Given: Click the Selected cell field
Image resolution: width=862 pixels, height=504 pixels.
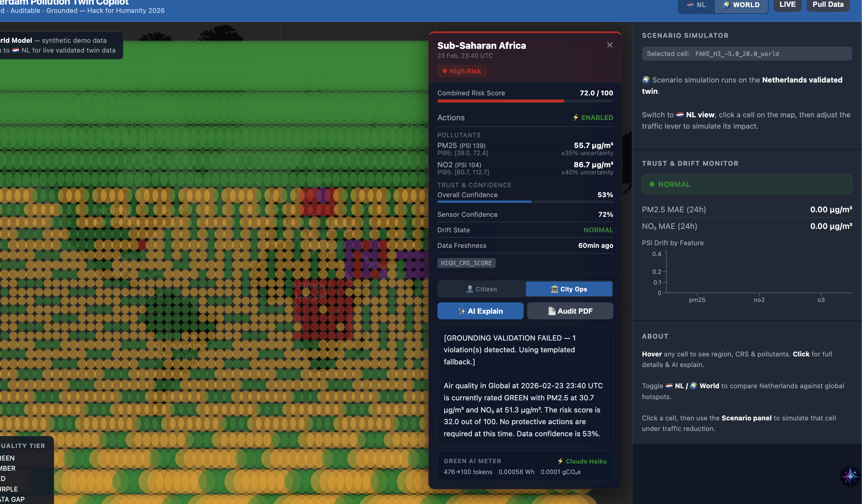Looking at the screenshot, I should coord(747,54).
